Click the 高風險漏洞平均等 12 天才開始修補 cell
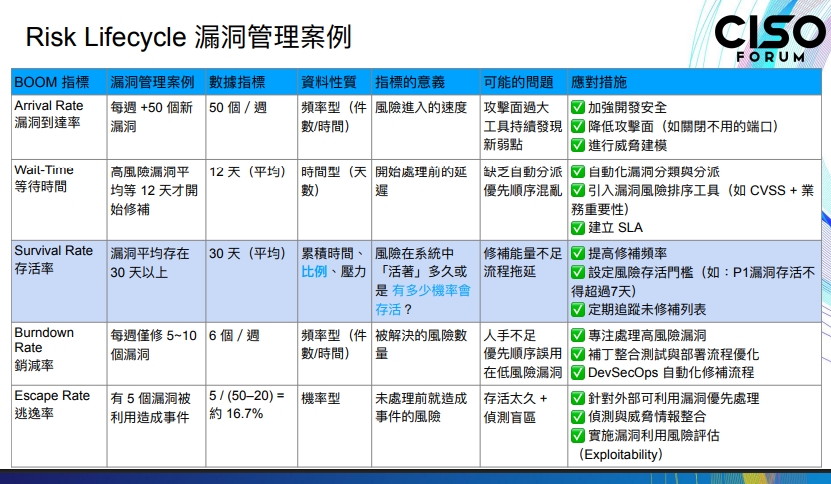Screen dimensions: 831x484 tap(156, 200)
